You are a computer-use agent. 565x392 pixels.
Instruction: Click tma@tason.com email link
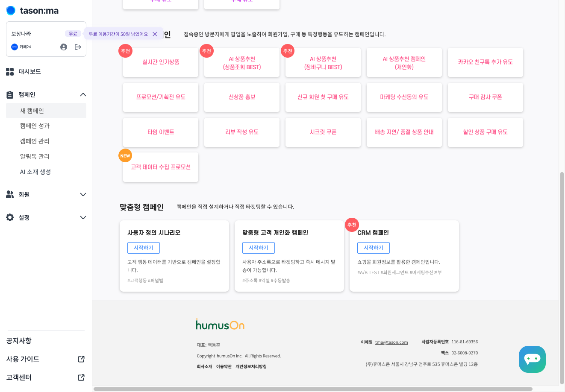tap(391, 342)
